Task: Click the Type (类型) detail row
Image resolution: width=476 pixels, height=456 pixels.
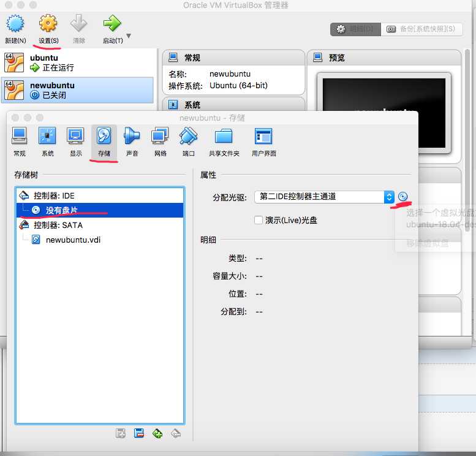Action: tap(245, 258)
